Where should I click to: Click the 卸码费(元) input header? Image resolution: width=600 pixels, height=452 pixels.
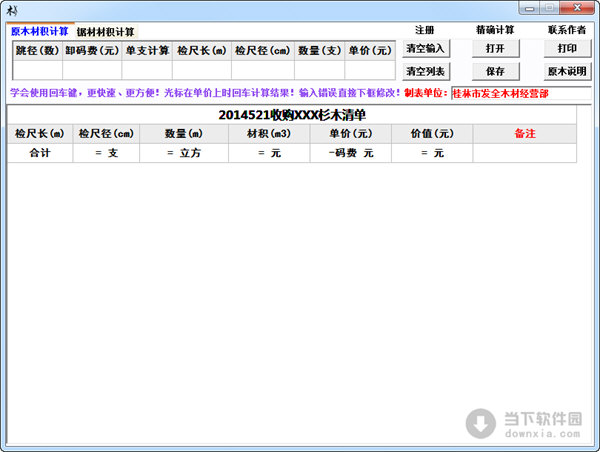point(92,51)
